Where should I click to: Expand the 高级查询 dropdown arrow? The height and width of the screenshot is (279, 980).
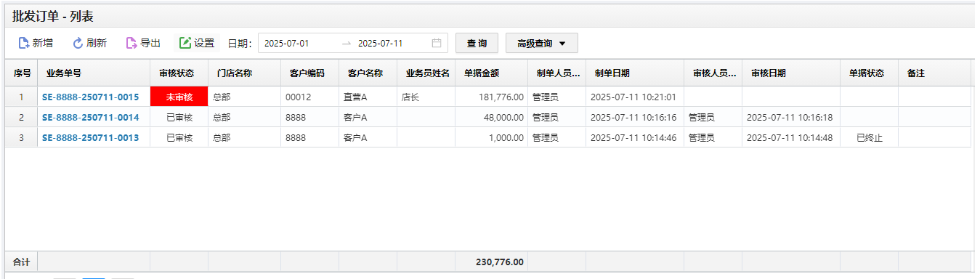(562, 44)
